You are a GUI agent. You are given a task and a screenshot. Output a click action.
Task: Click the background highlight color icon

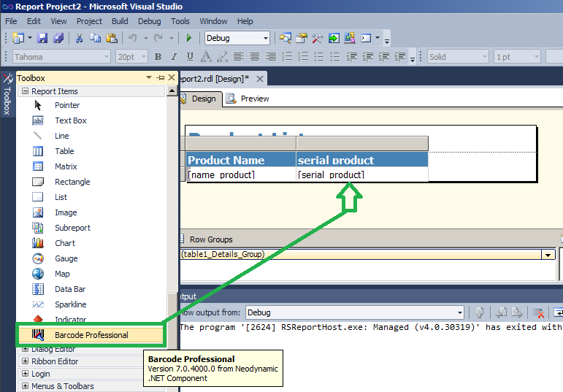222,57
